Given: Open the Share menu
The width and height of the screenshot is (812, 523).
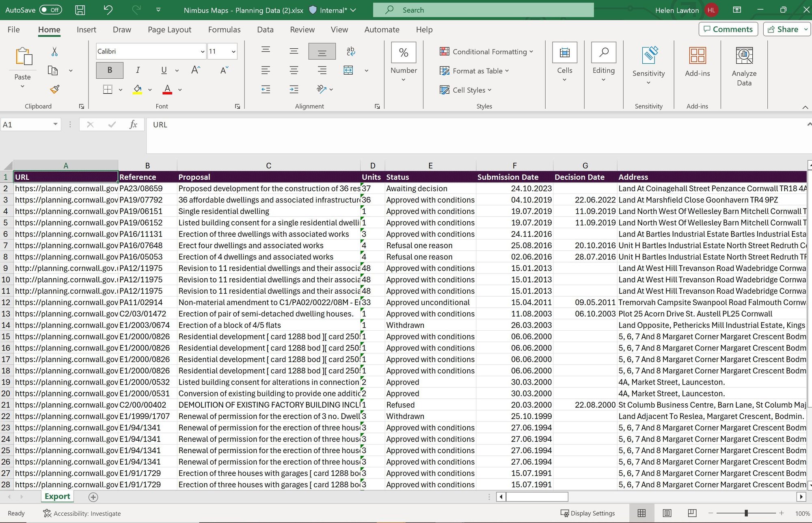Looking at the screenshot, I should click(786, 29).
